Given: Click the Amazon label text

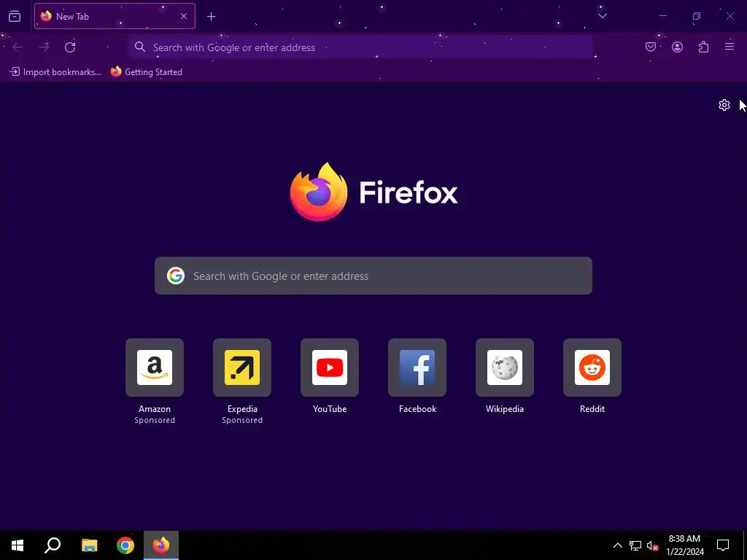Looking at the screenshot, I should [x=155, y=409].
